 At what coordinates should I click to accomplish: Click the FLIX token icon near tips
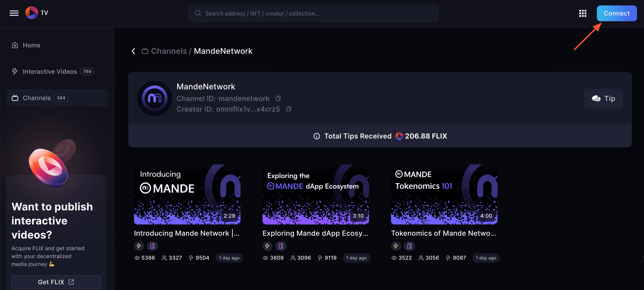[399, 136]
